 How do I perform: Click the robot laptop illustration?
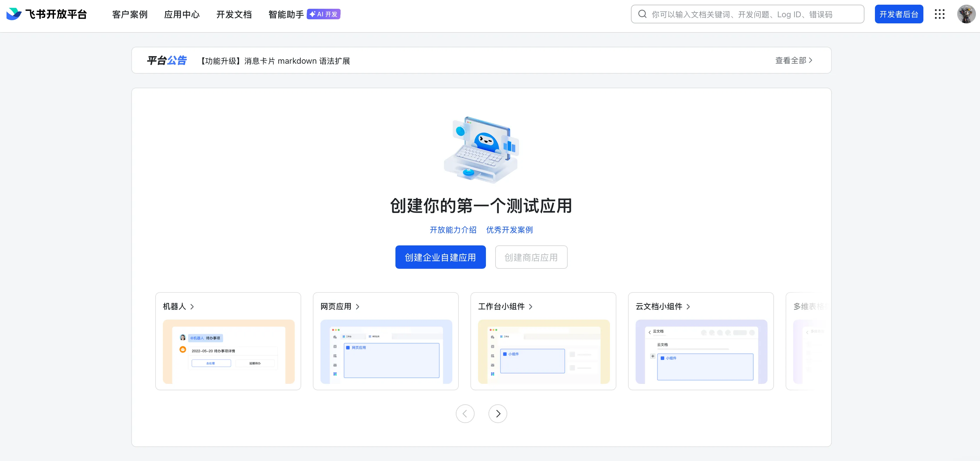pos(481,150)
